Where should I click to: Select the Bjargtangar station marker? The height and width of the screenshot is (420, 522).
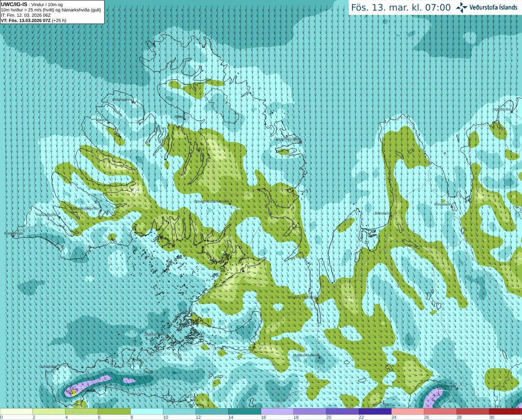point(13,236)
